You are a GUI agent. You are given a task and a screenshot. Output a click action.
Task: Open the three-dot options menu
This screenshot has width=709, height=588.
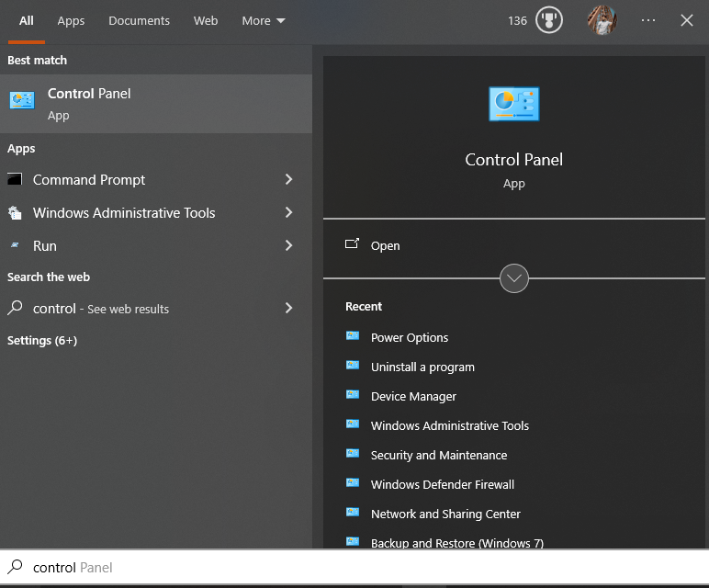click(x=648, y=20)
